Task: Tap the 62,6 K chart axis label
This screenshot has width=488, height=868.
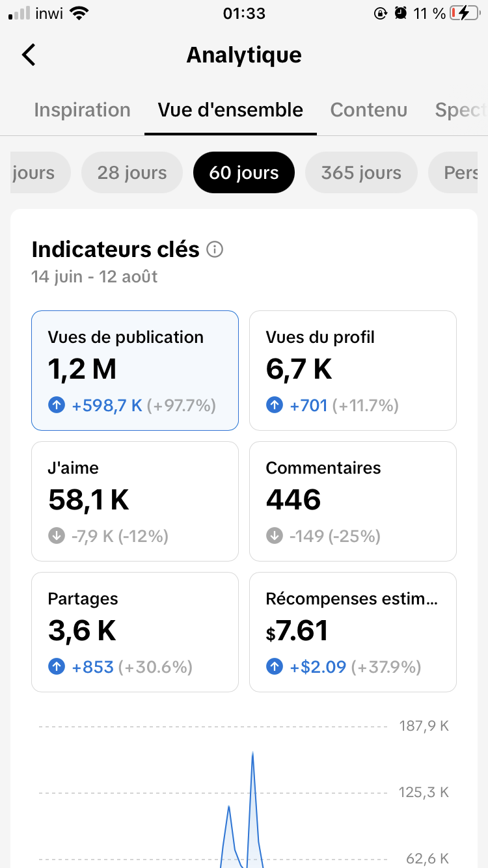Action: pyautogui.click(x=427, y=859)
